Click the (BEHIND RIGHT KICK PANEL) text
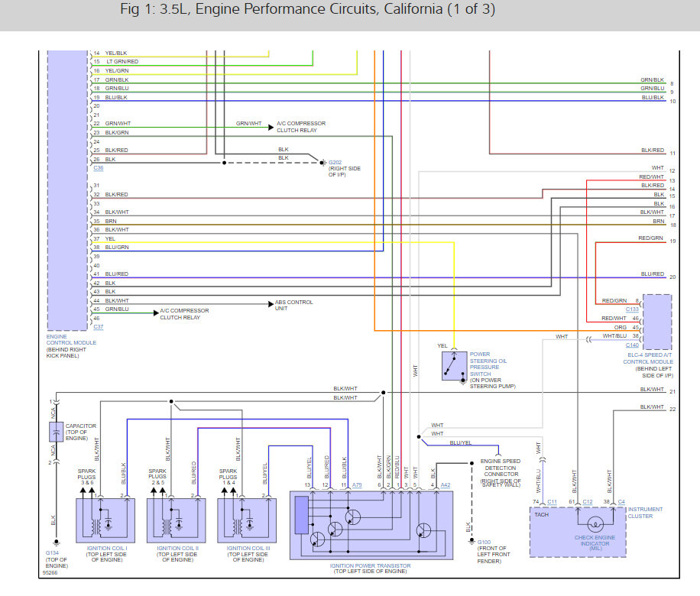700x596 pixels. [66, 353]
